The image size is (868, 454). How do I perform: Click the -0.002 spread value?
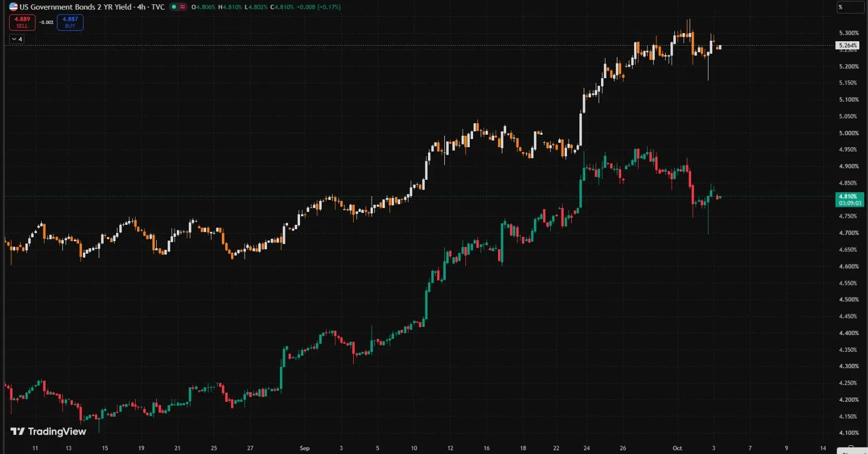coord(46,22)
